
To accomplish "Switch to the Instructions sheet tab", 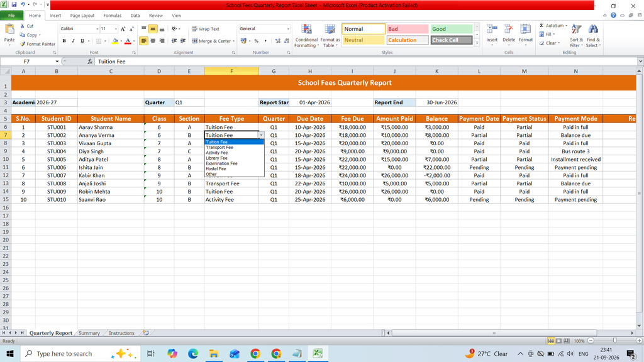I will click(121, 333).
